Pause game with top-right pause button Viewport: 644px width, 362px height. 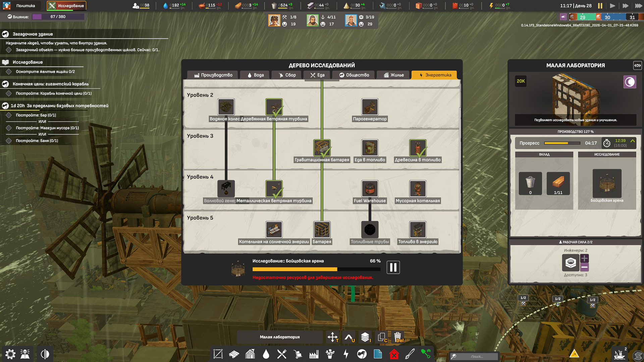pyautogui.click(x=600, y=6)
